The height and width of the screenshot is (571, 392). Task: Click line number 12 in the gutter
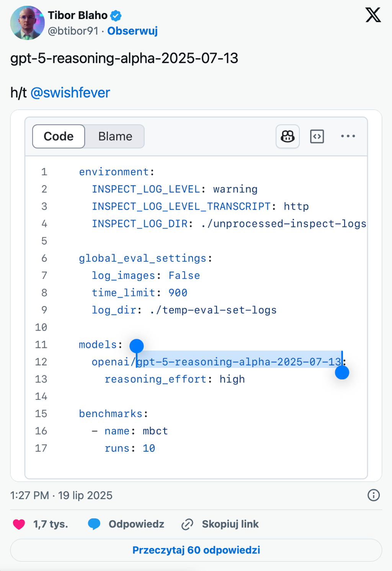click(x=41, y=362)
